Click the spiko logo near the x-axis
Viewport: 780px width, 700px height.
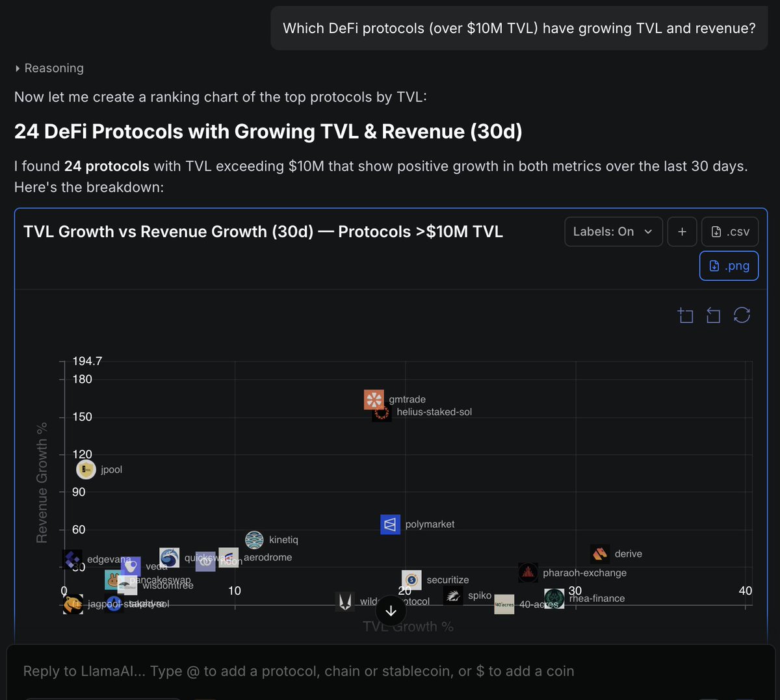tap(453, 595)
